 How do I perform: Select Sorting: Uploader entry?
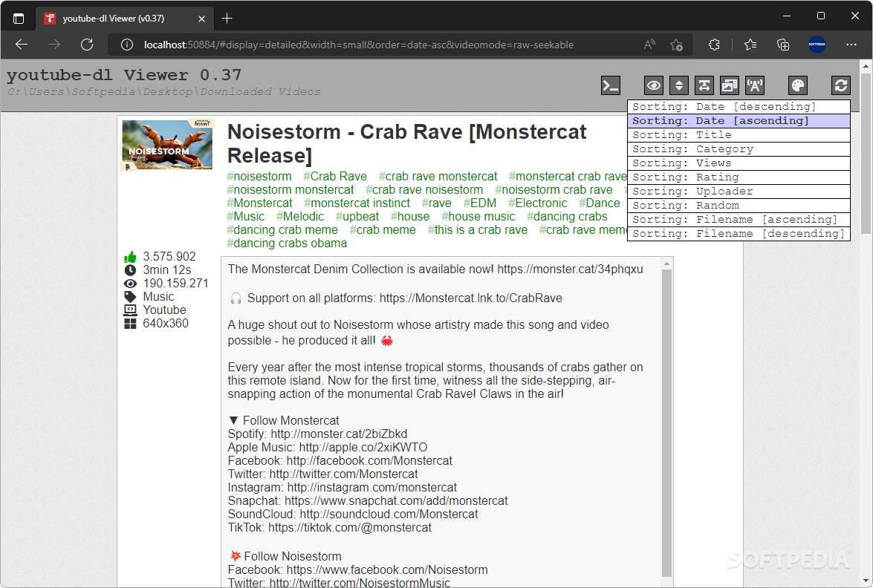(x=739, y=192)
